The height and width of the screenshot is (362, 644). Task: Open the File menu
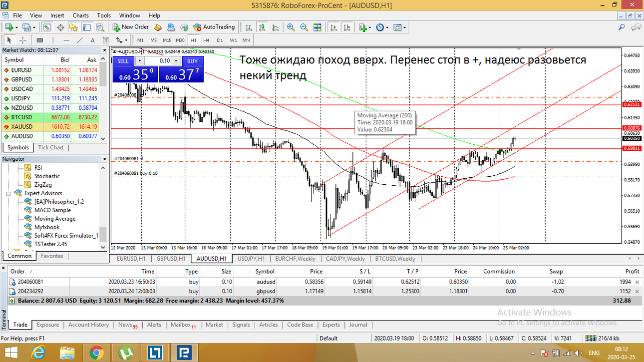pyautogui.click(x=17, y=15)
